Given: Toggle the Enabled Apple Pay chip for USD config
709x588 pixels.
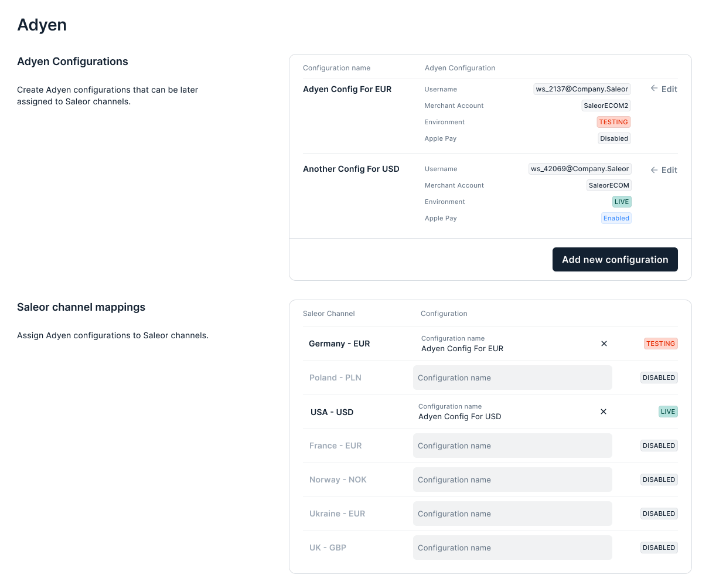Looking at the screenshot, I should point(616,218).
